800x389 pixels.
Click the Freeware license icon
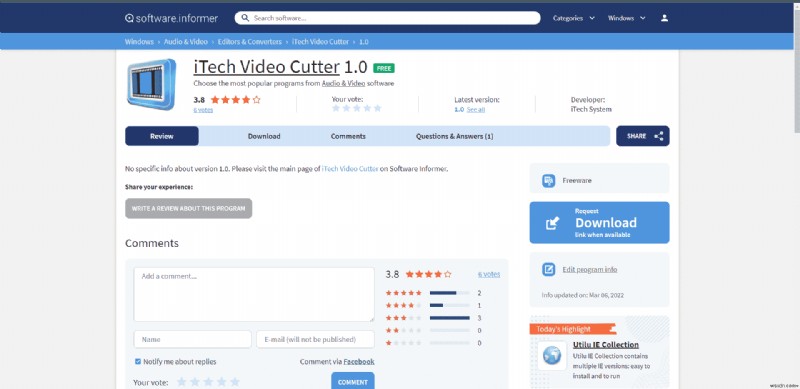coord(548,180)
